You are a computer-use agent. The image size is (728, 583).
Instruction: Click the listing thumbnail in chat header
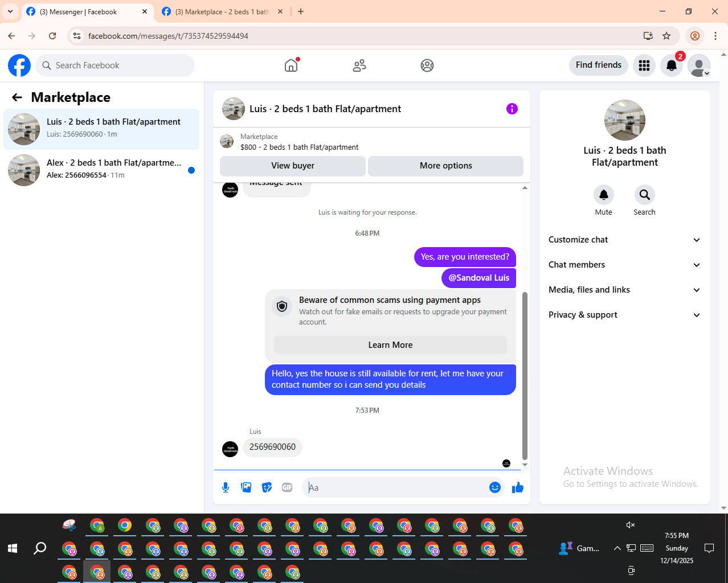(x=234, y=109)
